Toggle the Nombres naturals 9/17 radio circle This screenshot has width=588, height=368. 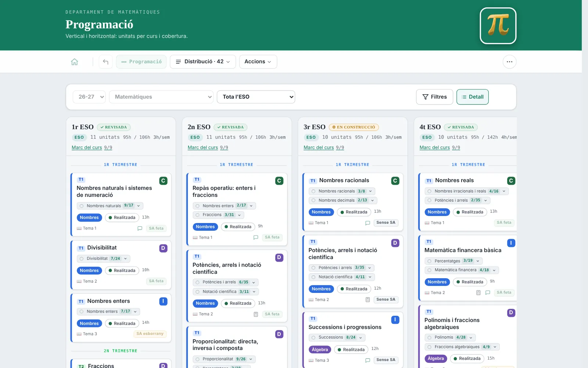(82, 206)
